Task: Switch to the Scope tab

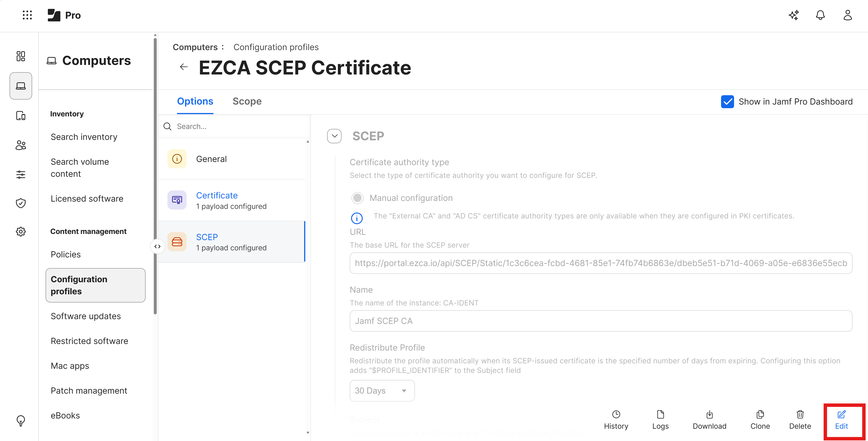Action: [247, 101]
